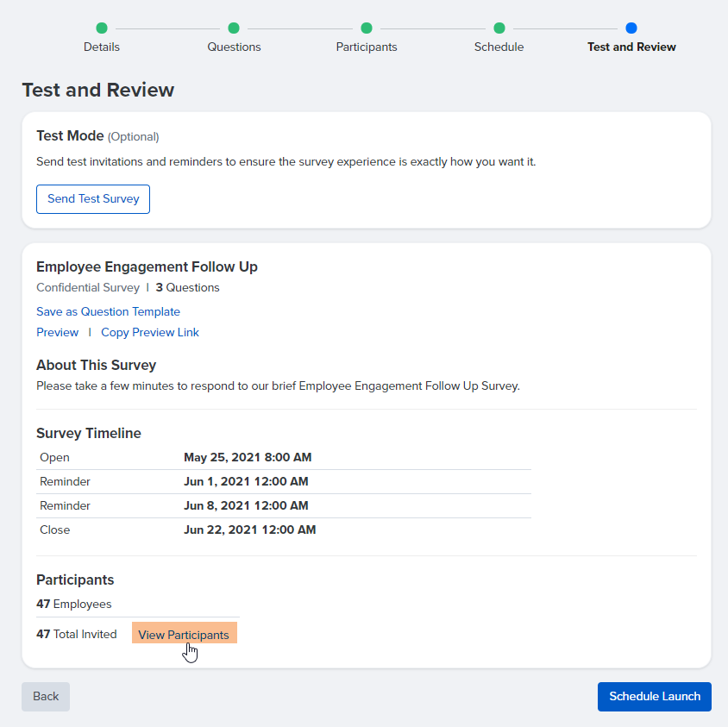Switch to the Questions step
The height and width of the screenshot is (727, 728).
(x=234, y=47)
